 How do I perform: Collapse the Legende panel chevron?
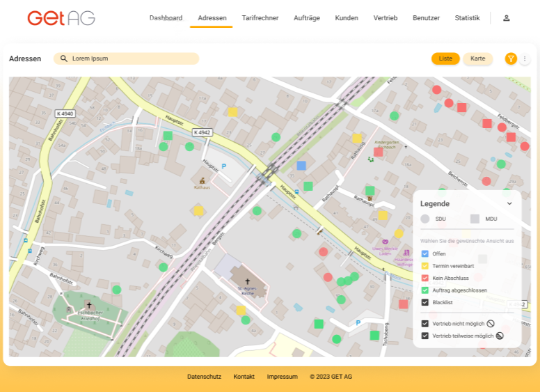(509, 203)
